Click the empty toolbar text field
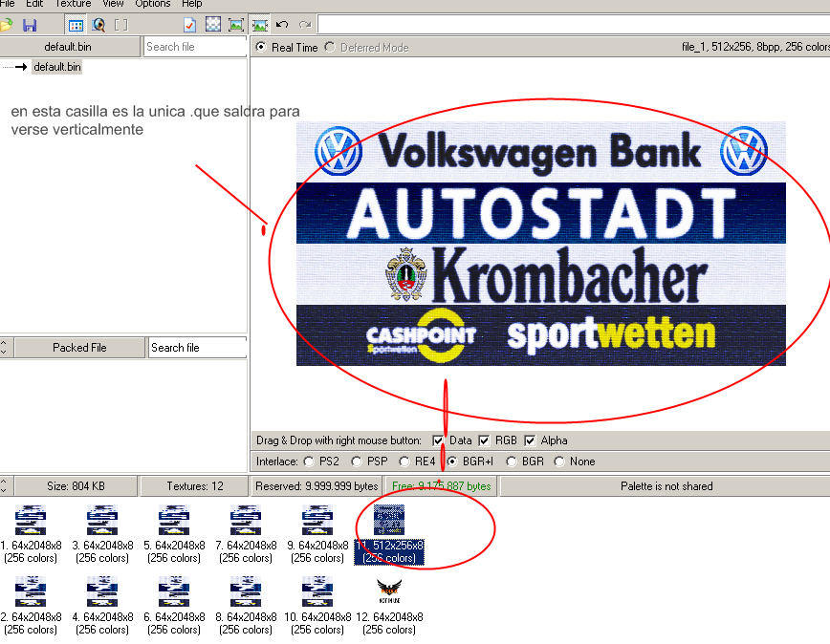Viewport: 830px width, 644px height. pyautogui.click(x=574, y=24)
